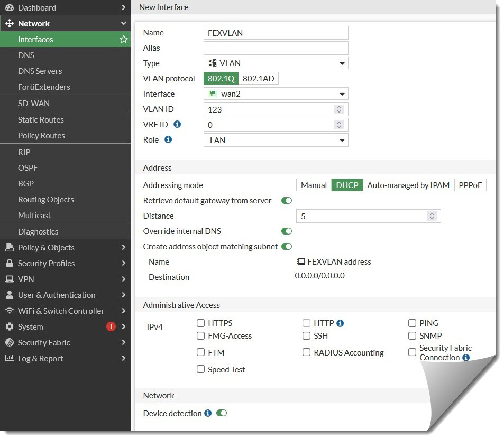This screenshot has width=504, height=439.
Task: Switch addressing mode to PPPoE
Action: (x=470, y=185)
